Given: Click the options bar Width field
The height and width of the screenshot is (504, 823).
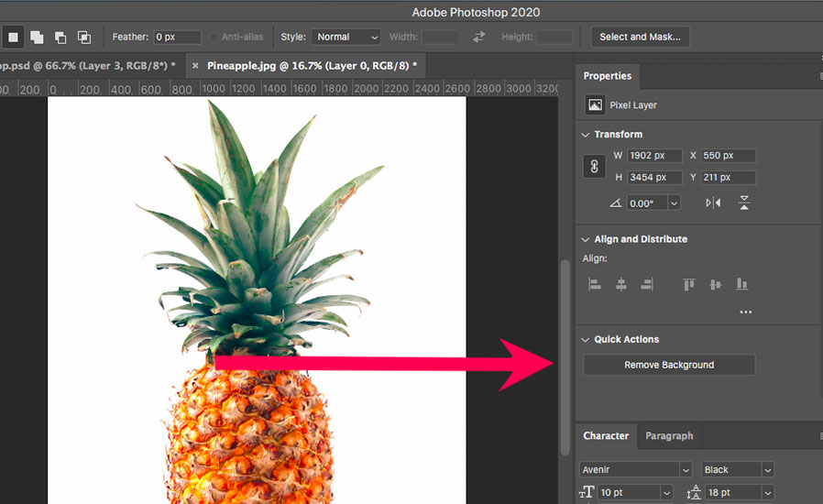Looking at the screenshot, I should coord(440,37).
